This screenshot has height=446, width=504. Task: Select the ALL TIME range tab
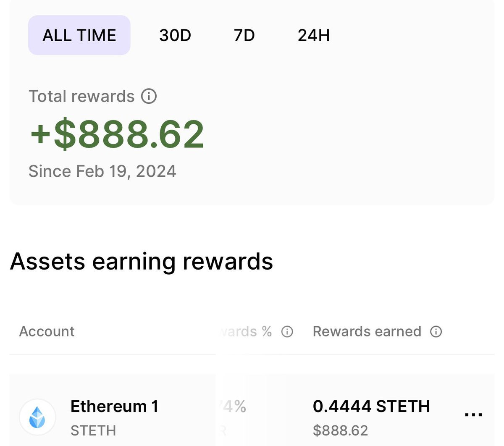[79, 35]
